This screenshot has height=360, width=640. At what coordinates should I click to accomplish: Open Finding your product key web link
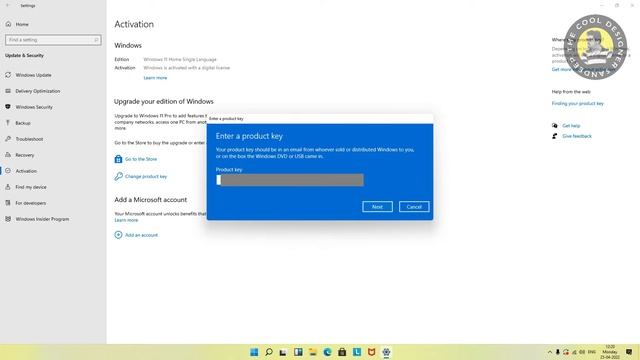(578, 104)
